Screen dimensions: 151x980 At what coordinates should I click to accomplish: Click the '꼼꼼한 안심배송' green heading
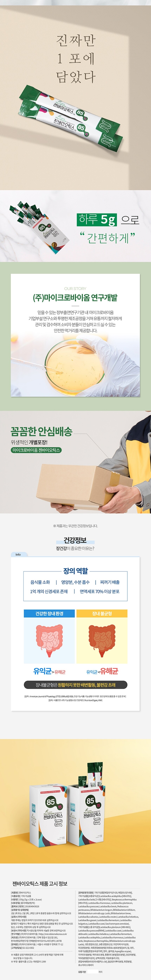click(x=41, y=431)
